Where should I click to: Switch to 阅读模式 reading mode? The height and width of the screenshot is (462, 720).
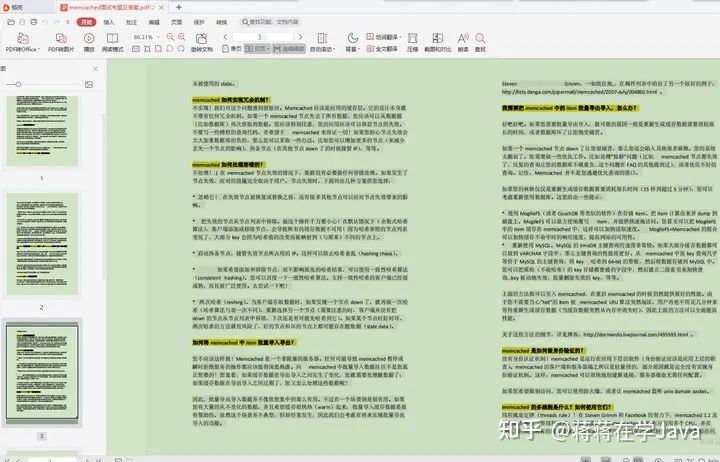coord(112,42)
